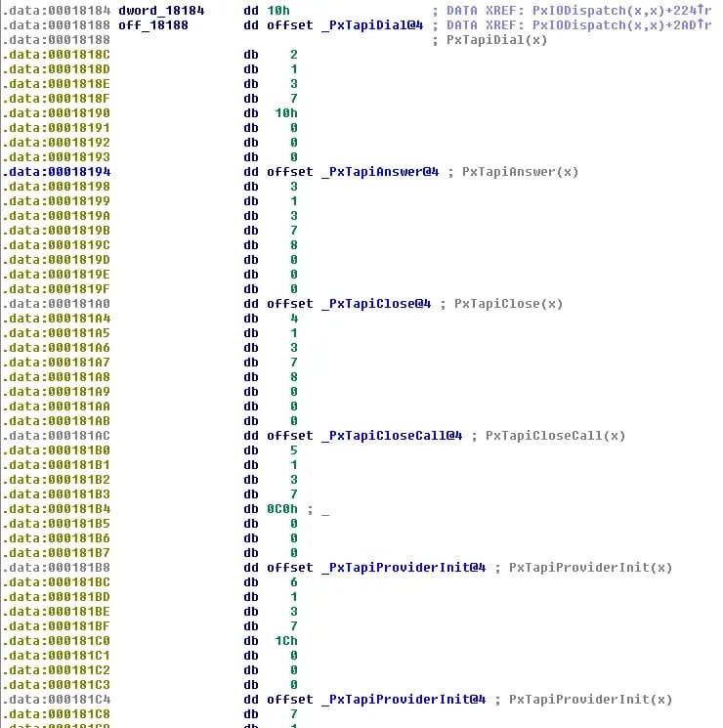Click the 10h value beside dword_18184
The height and width of the screenshot is (728, 723).
[x=278, y=10]
